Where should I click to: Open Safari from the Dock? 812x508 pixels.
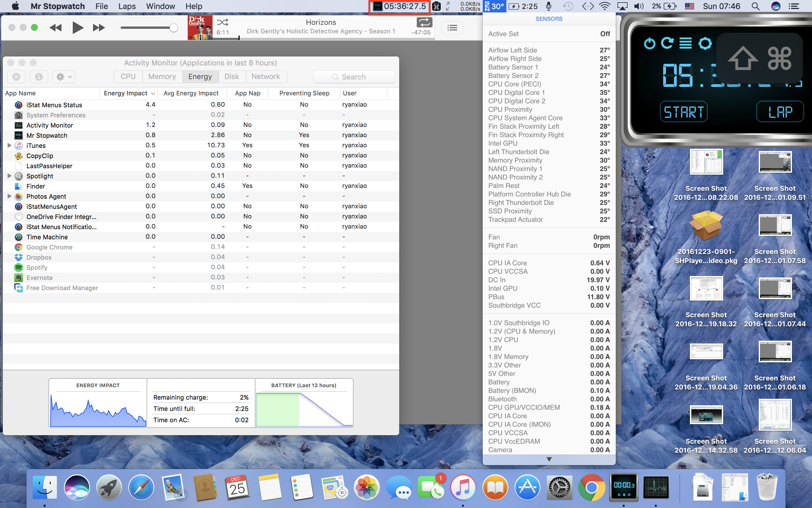pyautogui.click(x=141, y=487)
